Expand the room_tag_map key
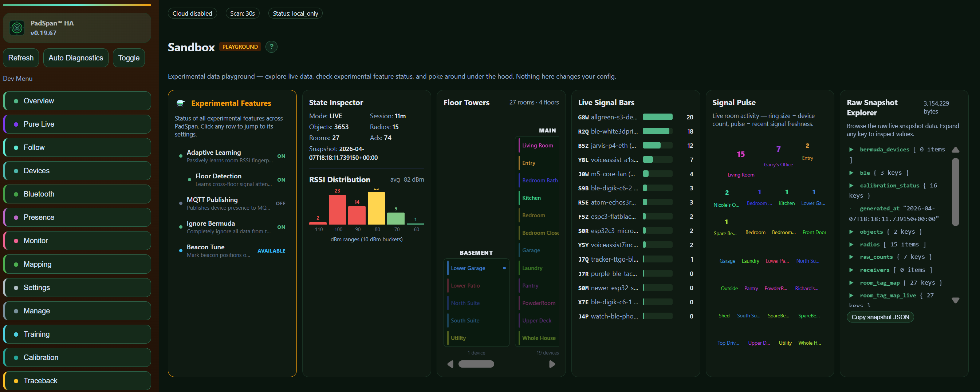This screenshot has height=392, width=980. tap(851, 283)
